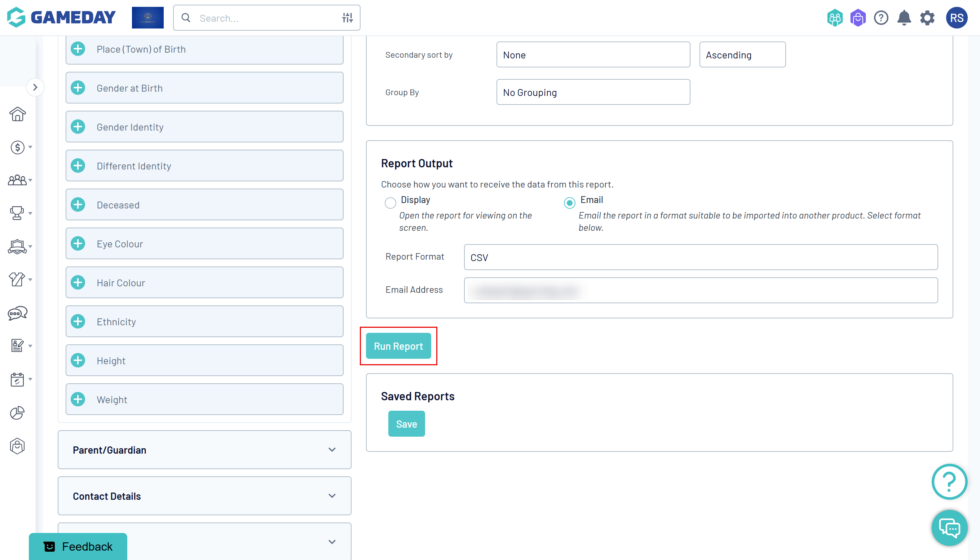980x560 pixels.
Task: Click the home icon in sidebar
Action: pyautogui.click(x=17, y=114)
